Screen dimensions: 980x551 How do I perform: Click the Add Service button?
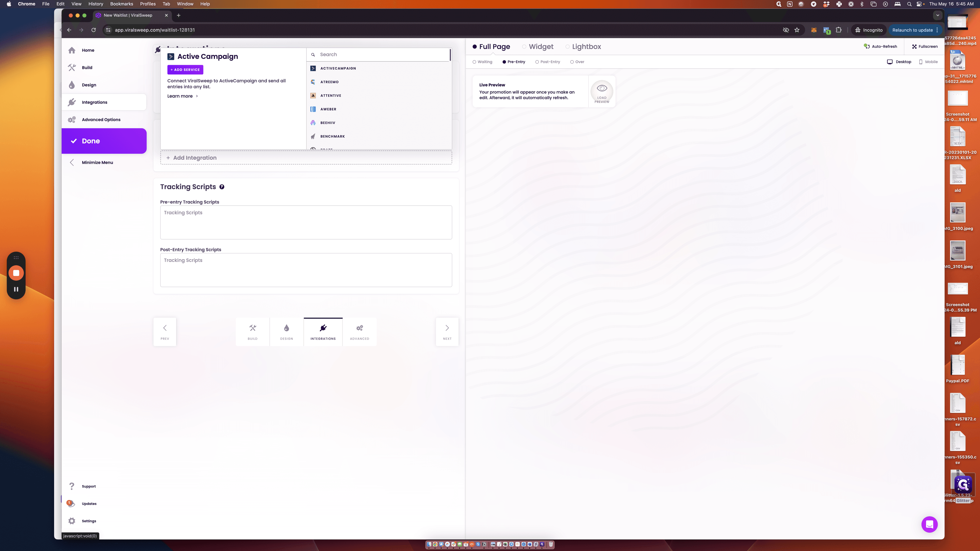185,70
